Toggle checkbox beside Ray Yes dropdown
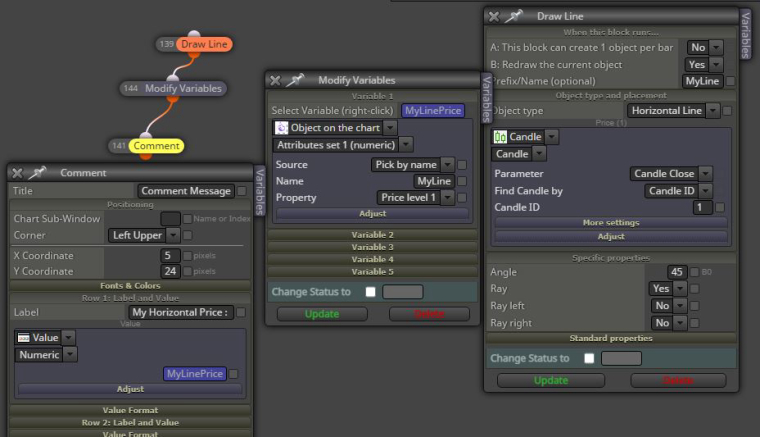This screenshot has height=437, width=760. click(695, 289)
